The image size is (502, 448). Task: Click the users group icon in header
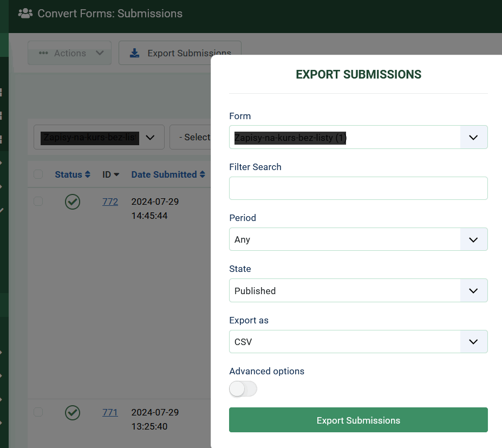click(25, 14)
